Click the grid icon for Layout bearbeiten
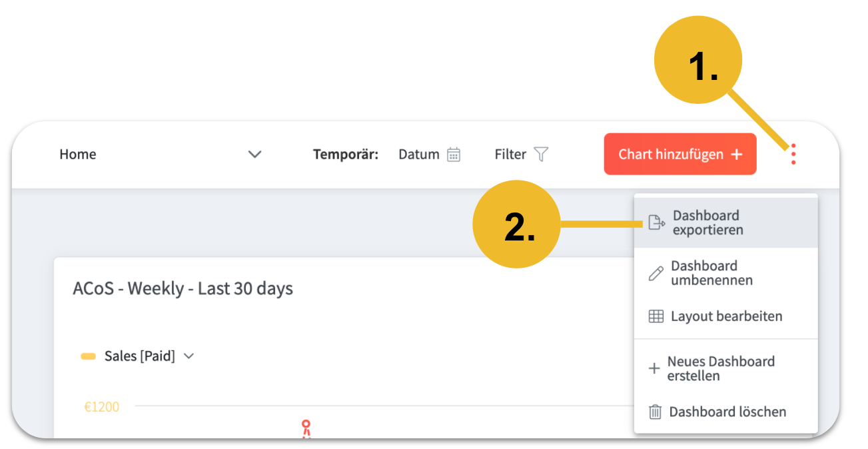Image resolution: width=868 pixels, height=449 pixels. click(655, 316)
